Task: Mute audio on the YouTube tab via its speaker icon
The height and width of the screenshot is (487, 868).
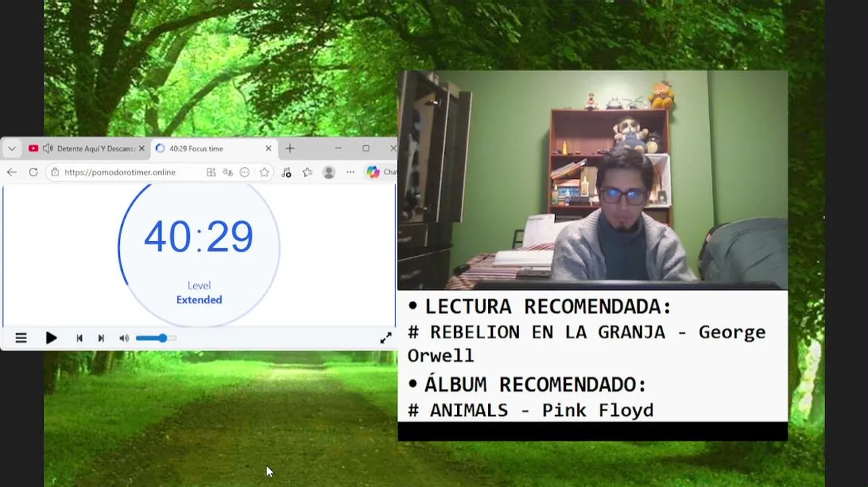Action: tap(47, 149)
